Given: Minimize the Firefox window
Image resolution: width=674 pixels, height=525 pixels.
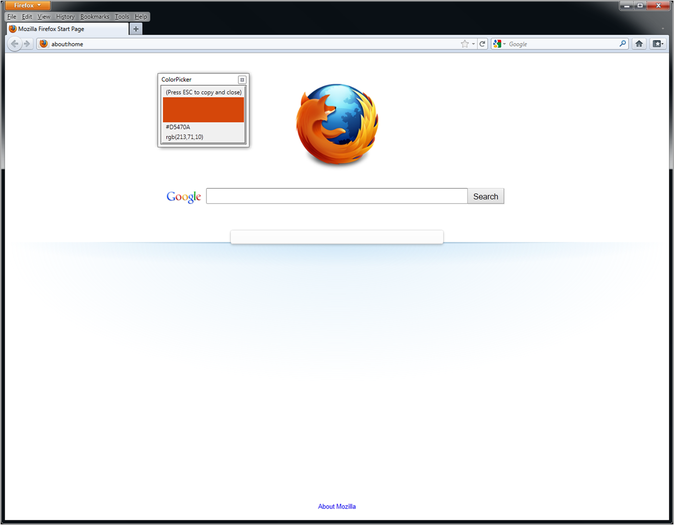Looking at the screenshot, I should pyautogui.click(x=627, y=6).
